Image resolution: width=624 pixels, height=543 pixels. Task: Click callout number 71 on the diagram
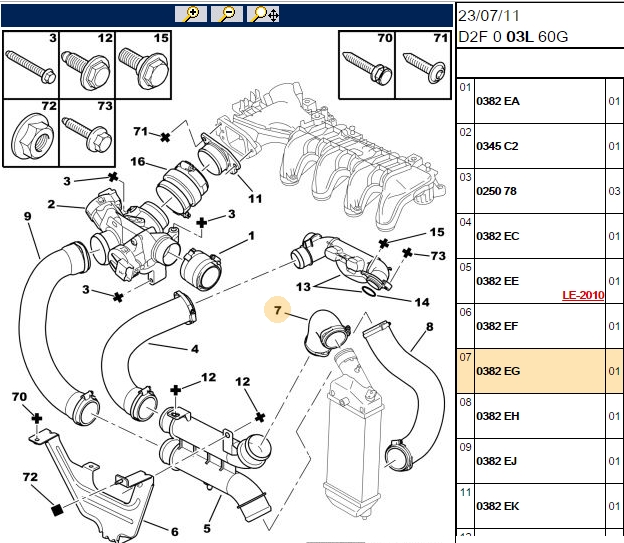click(141, 131)
